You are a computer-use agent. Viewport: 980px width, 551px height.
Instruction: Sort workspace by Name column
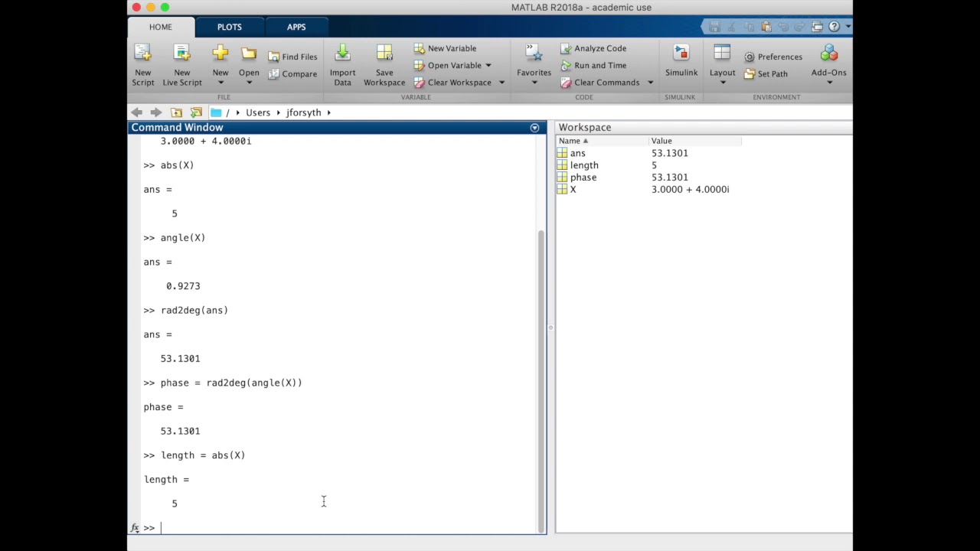point(602,141)
